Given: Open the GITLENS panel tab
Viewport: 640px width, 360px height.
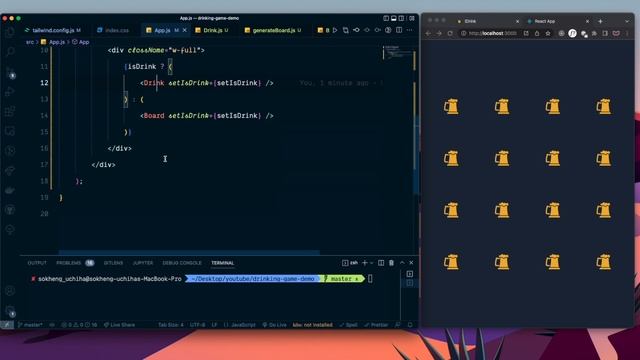Looking at the screenshot, I should point(113,263).
